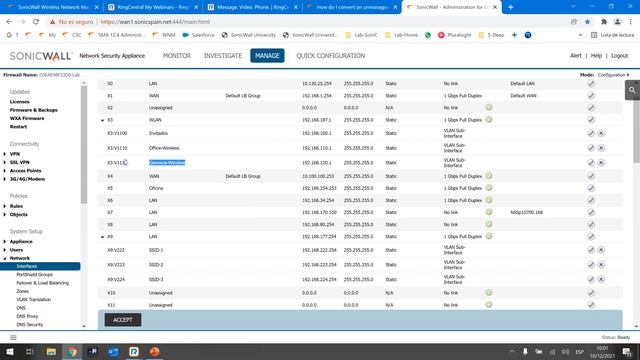Viewport: 640px width, 360px height.
Task: Expand the Access Points menu section
Action: pyautogui.click(x=5, y=171)
